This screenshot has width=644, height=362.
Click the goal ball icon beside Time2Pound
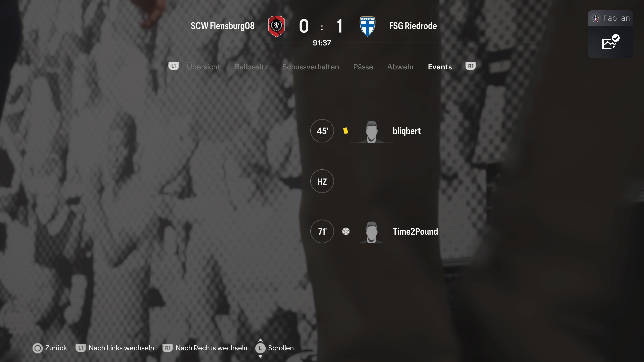pyautogui.click(x=346, y=231)
